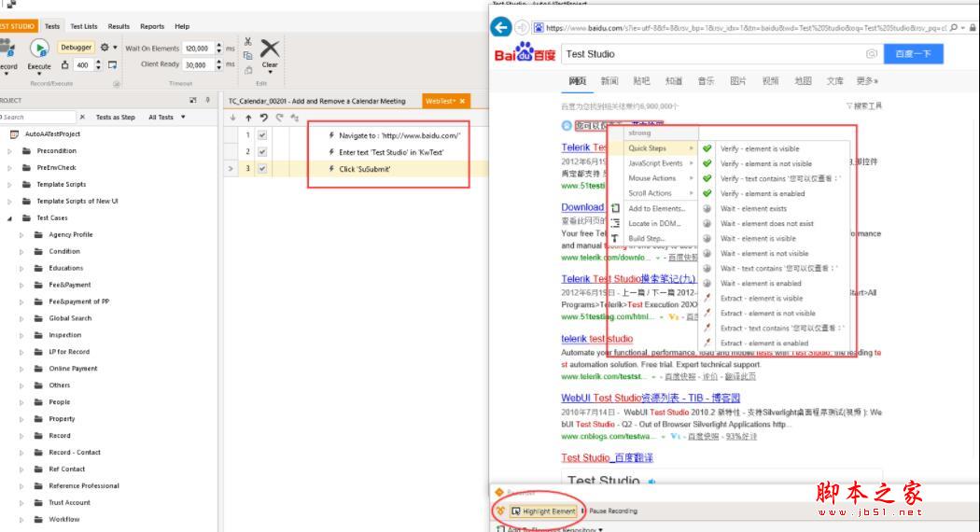
Task: Click the Locate in DOM icon in context menu
Action: click(x=615, y=223)
